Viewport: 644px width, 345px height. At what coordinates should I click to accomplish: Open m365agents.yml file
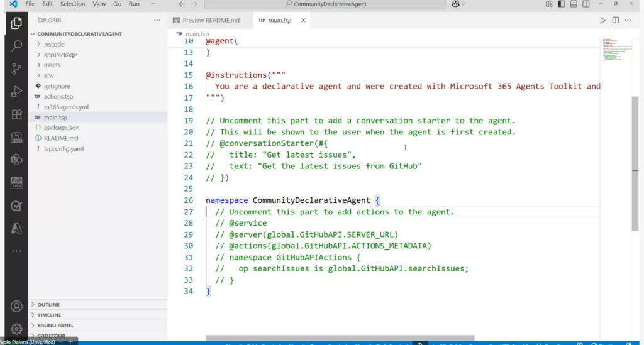(x=99, y=107)
